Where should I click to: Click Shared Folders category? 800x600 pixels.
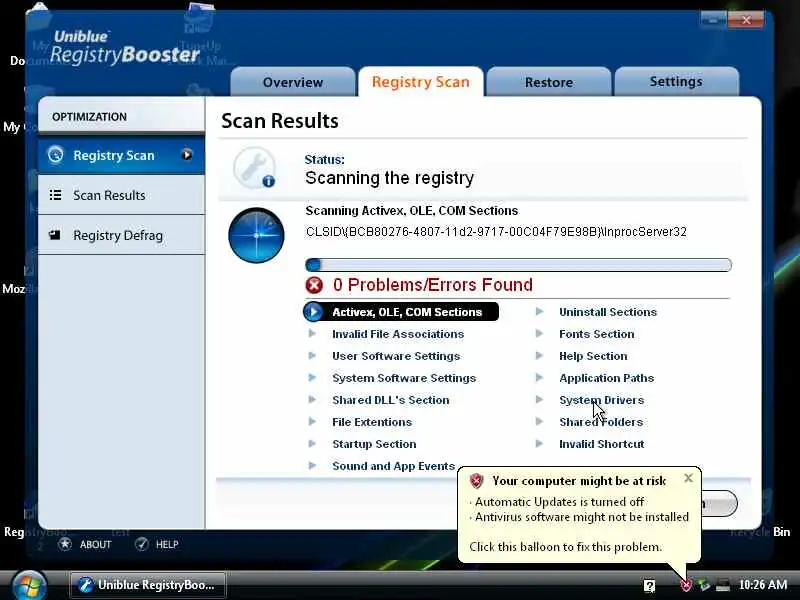coord(601,422)
